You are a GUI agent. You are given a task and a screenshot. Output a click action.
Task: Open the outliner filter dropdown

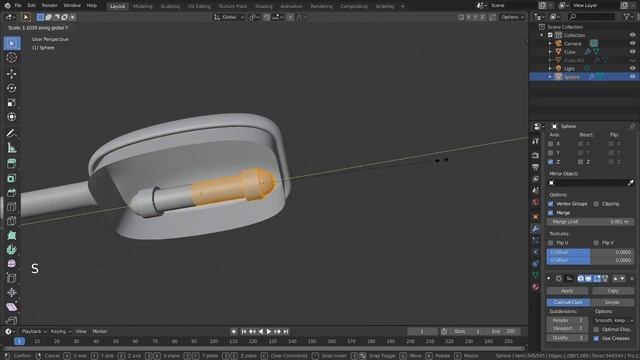(x=628, y=17)
